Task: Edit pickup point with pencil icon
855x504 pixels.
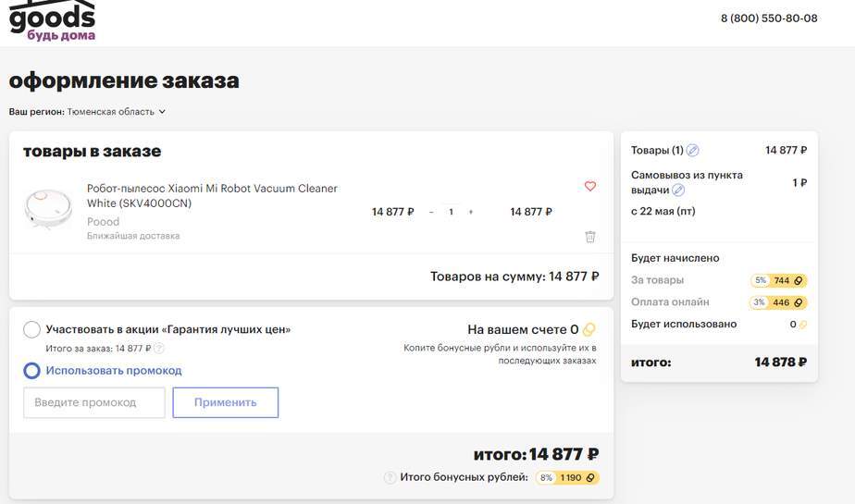Action: tap(678, 191)
